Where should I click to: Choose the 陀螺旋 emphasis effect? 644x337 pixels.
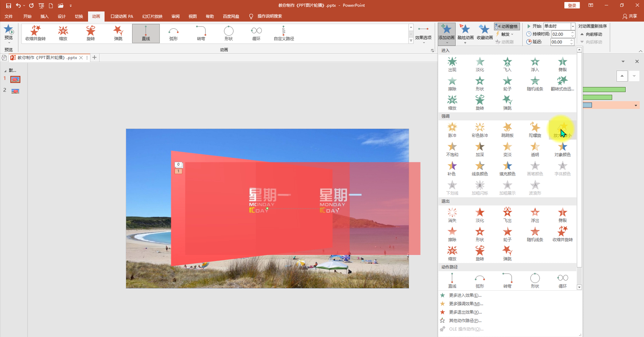tap(535, 130)
